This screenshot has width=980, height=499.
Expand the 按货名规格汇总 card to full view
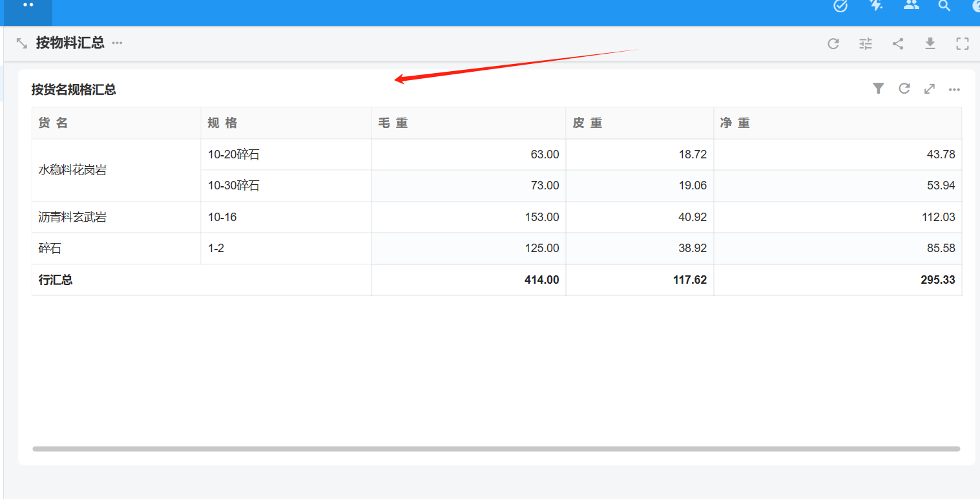pyautogui.click(x=930, y=89)
